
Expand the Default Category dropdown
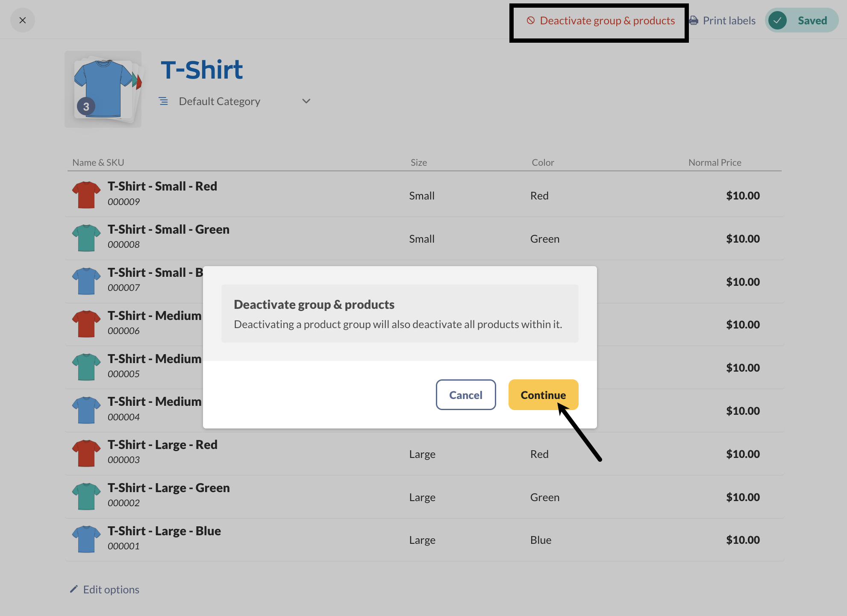coord(306,101)
